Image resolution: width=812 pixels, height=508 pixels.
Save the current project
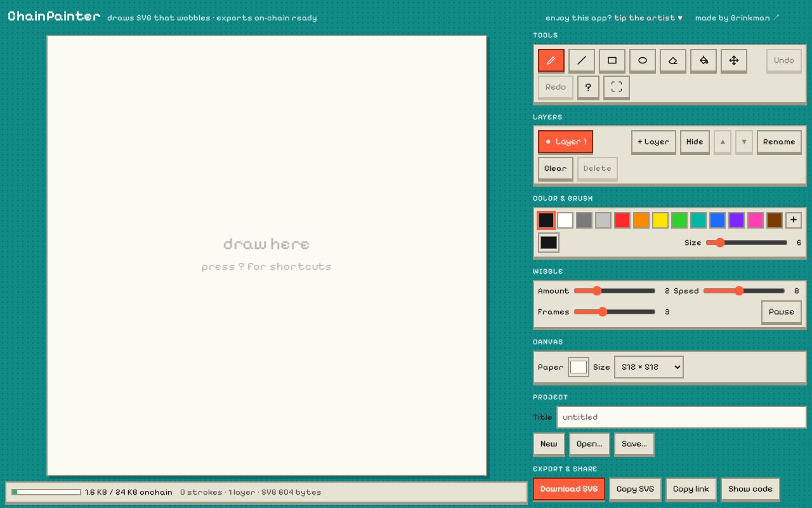coord(634,444)
